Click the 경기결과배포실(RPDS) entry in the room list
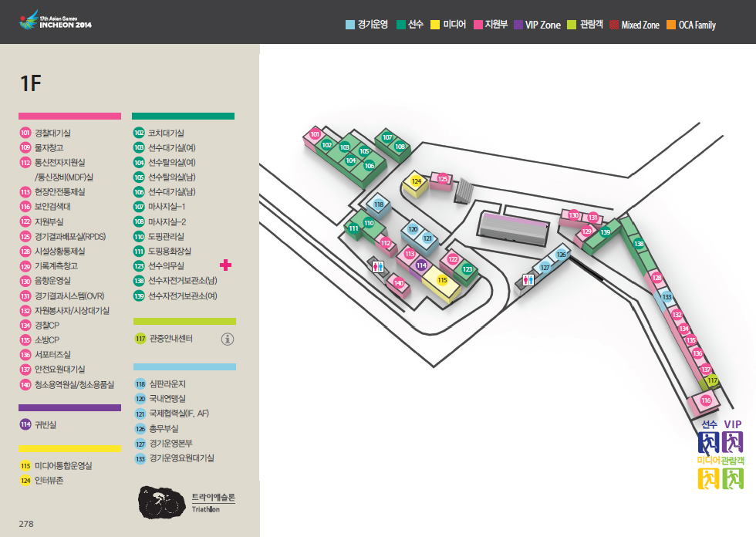Viewport: 756px width, 537px height. (62, 236)
